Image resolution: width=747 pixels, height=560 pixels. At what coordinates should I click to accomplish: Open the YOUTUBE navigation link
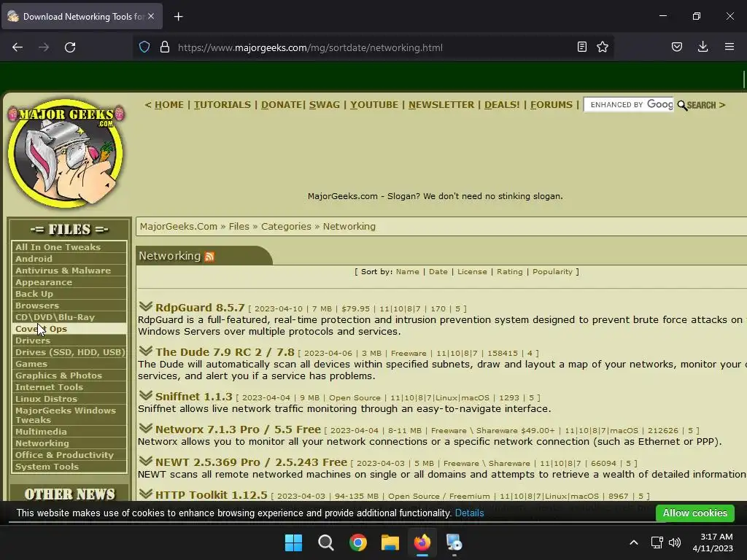pos(374,105)
